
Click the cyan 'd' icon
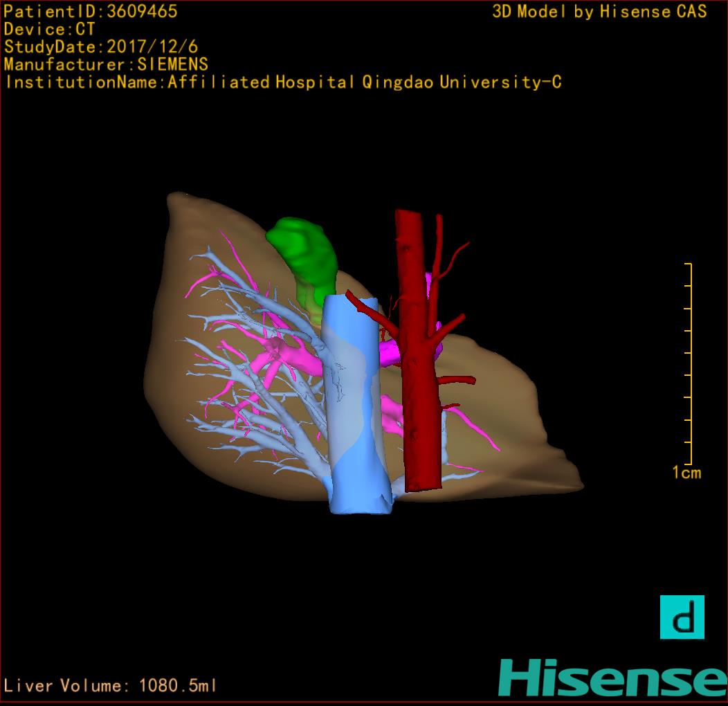682,617
